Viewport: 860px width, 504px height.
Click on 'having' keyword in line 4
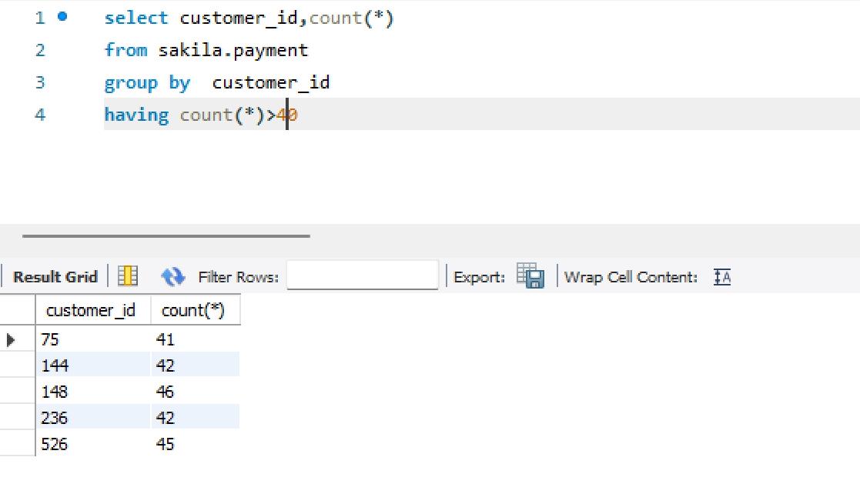pyautogui.click(x=136, y=115)
